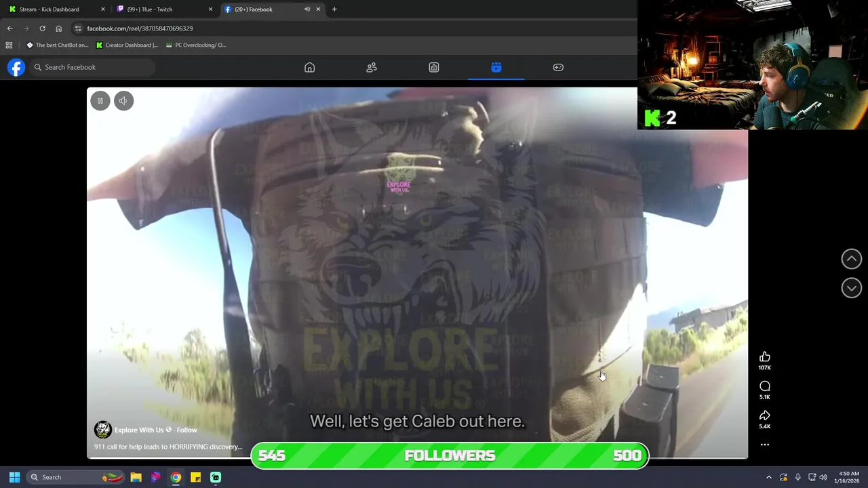Open the microphone tray icon
Viewport: 868px width, 488px height.
click(797, 477)
